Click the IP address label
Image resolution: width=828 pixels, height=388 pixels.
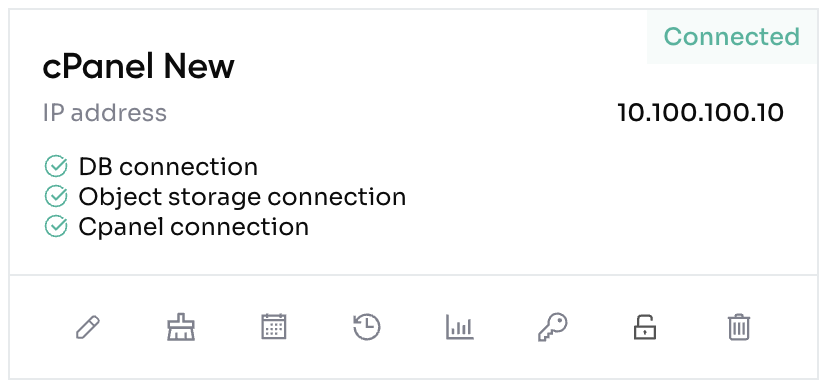click(x=105, y=113)
